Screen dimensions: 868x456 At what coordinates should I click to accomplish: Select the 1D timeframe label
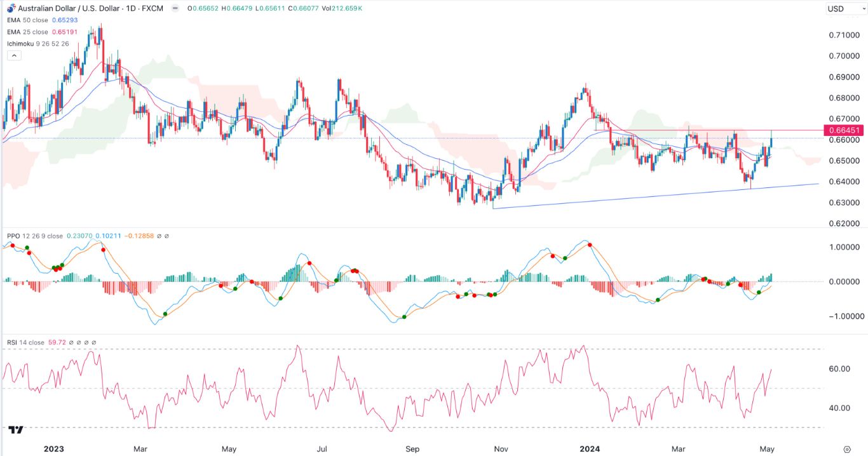[130, 8]
